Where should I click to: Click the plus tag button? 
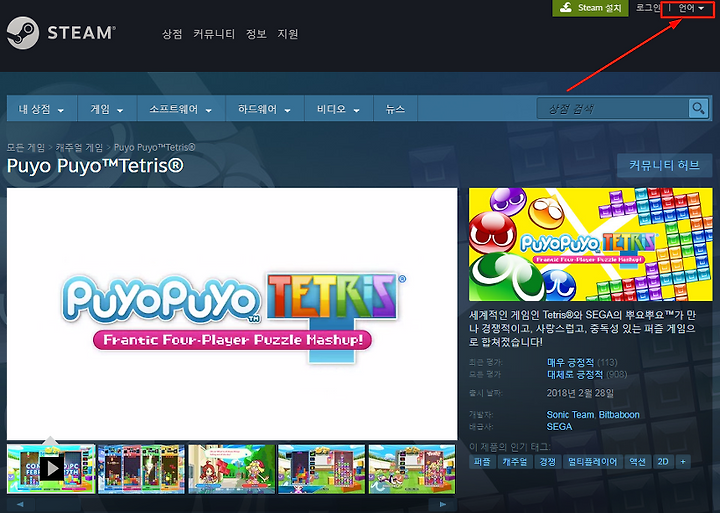[x=683, y=462]
